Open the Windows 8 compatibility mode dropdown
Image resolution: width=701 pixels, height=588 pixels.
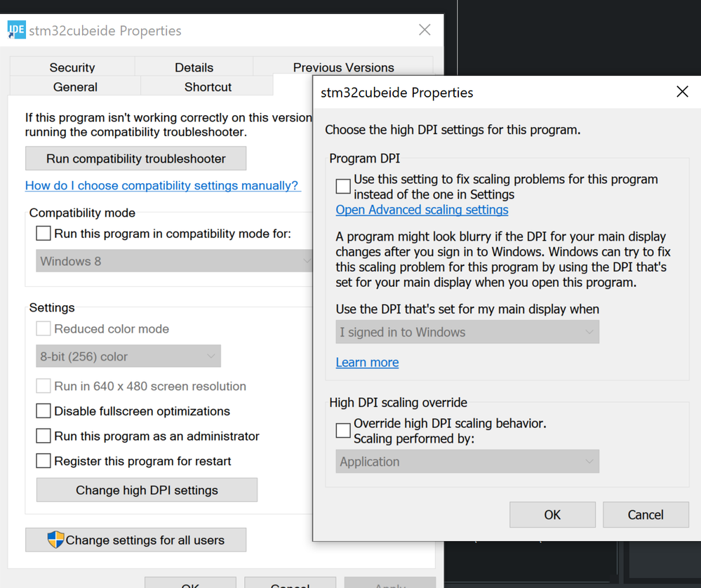174,261
